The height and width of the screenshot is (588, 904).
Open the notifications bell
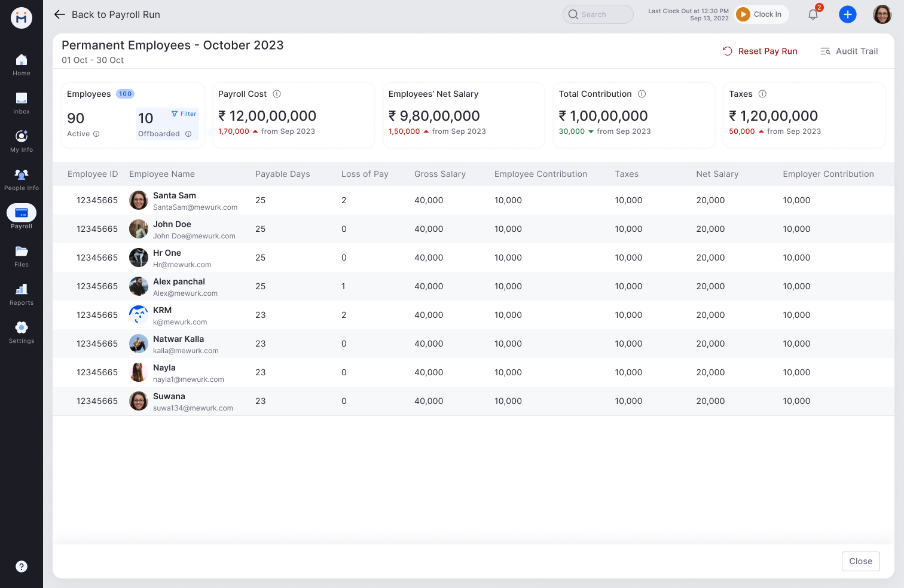coord(813,14)
